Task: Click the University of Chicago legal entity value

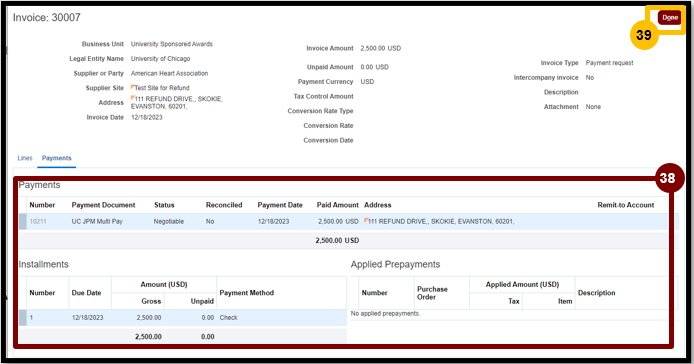Action: pyautogui.click(x=161, y=59)
